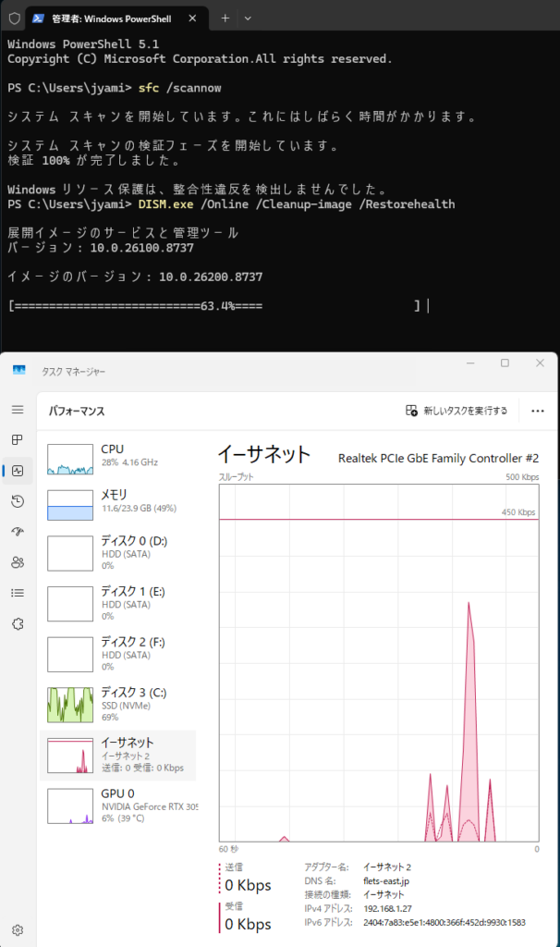Open a new terminal tab with plus
Image resolution: width=560 pixels, height=947 pixels.
pos(225,18)
